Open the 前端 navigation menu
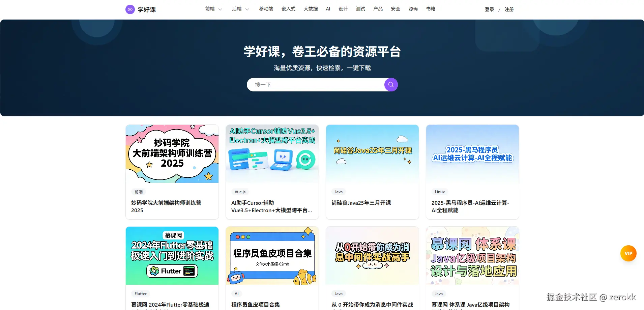Viewport: 644px width, 310px height. [x=210, y=9]
